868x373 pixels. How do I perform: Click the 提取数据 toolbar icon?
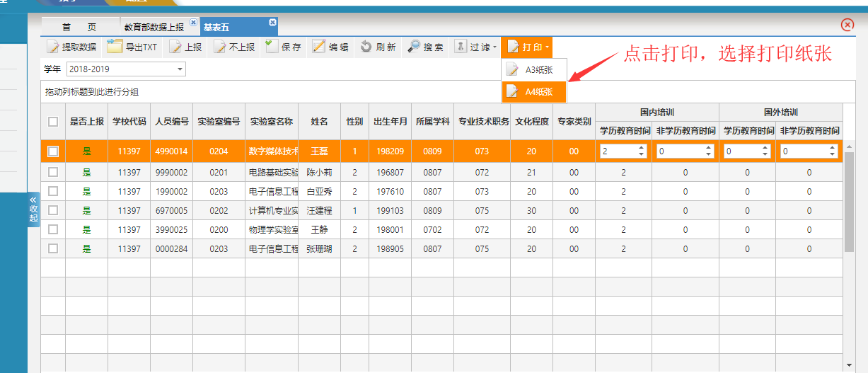pyautogui.click(x=54, y=47)
